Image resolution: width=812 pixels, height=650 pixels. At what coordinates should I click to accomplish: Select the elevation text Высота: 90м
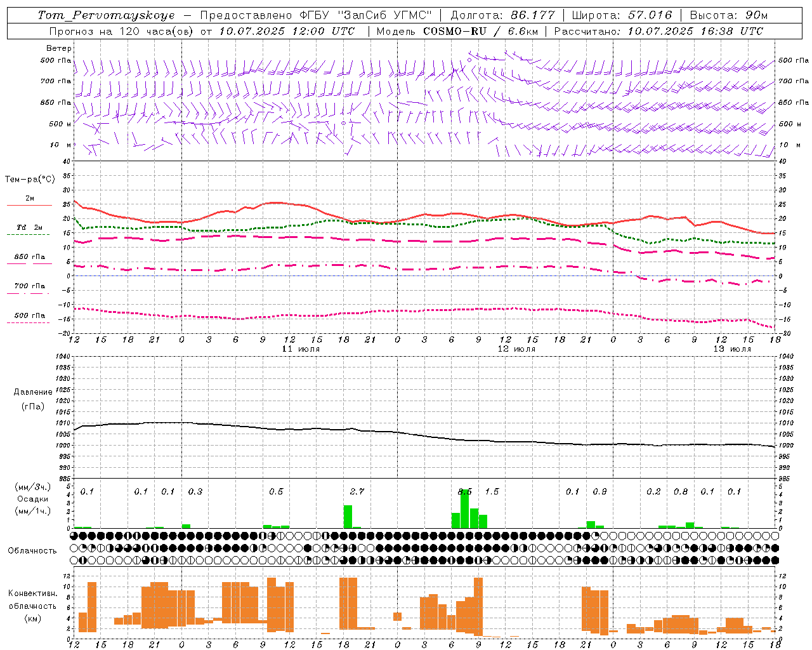(x=728, y=15)
